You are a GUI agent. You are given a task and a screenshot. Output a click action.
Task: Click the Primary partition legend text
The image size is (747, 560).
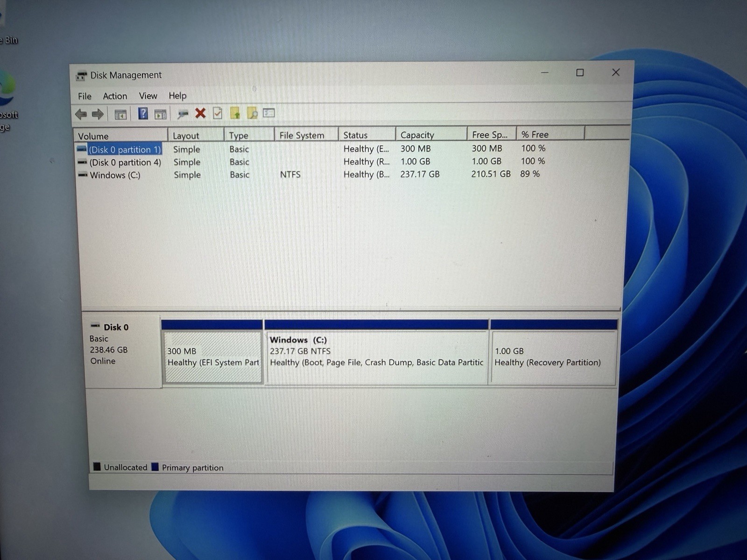coord(192,468)
